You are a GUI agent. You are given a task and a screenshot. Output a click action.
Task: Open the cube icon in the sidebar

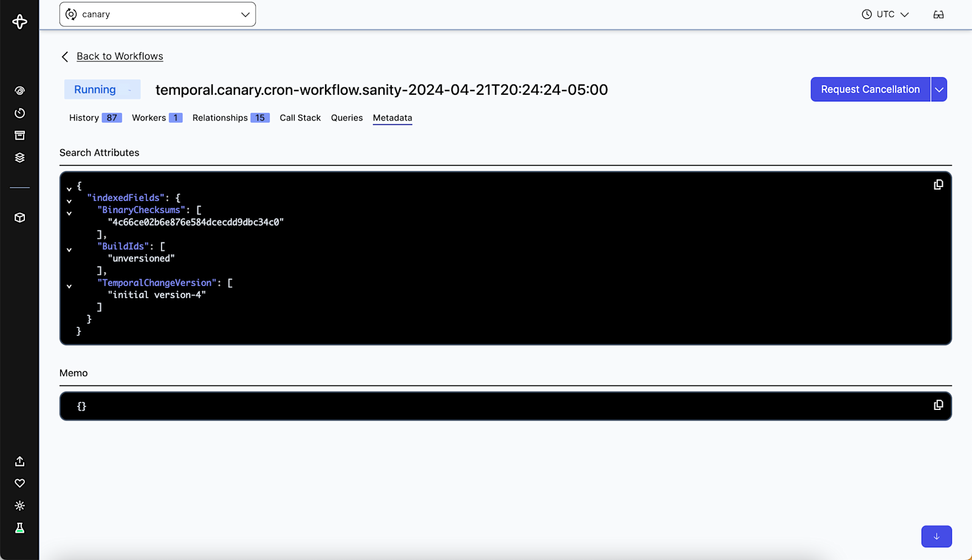[x=19, y=217]
